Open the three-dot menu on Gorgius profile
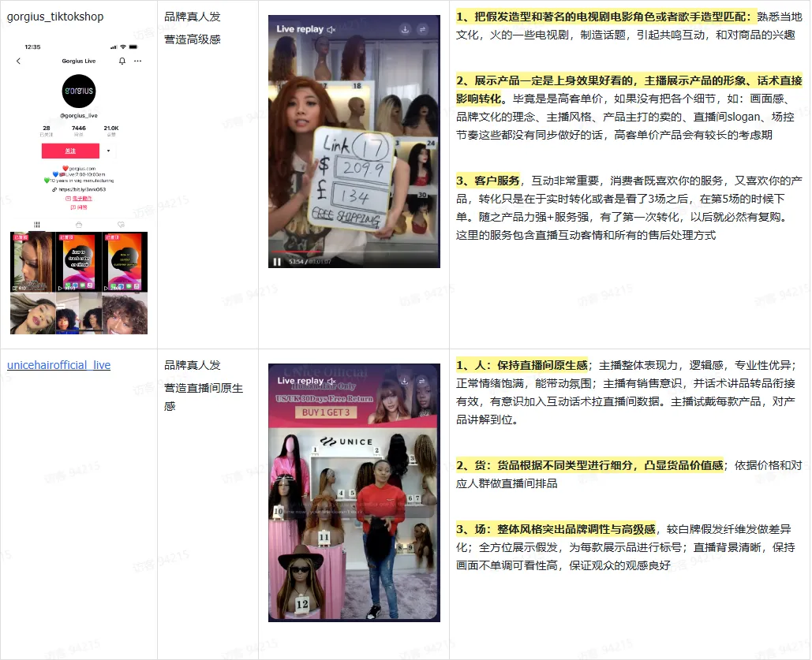The width and height of the screenshot is (812, 660). (138, 61)
